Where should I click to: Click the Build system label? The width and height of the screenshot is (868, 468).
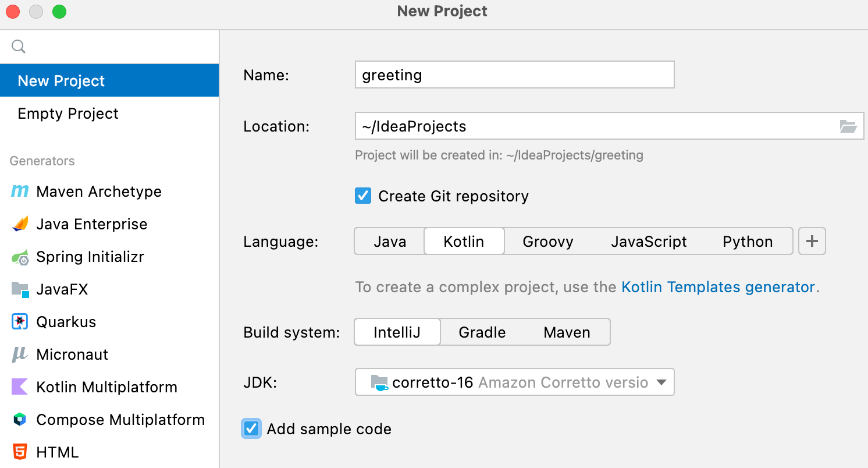291,333
